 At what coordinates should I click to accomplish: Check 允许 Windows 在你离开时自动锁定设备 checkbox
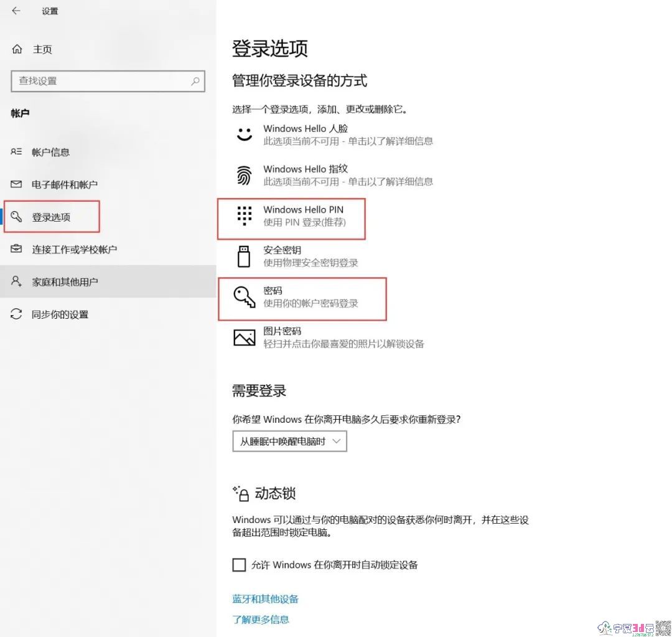239,565
